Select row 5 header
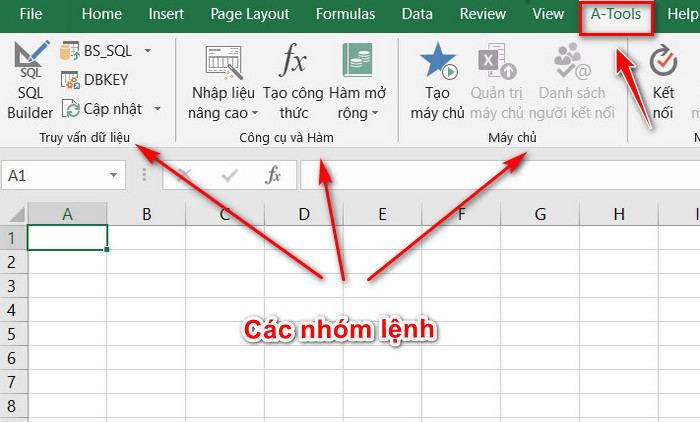The height and width of the screenshot is (422, 700). click(x=13, y=334)
